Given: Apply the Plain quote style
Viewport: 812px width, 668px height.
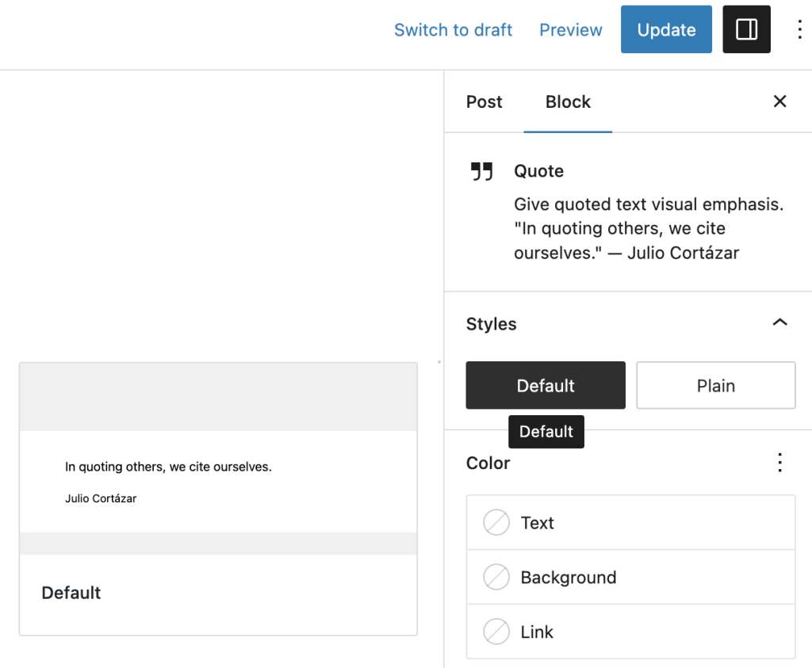Looking at the screenshot, I should pyautogui.click(x=715, y=385).
